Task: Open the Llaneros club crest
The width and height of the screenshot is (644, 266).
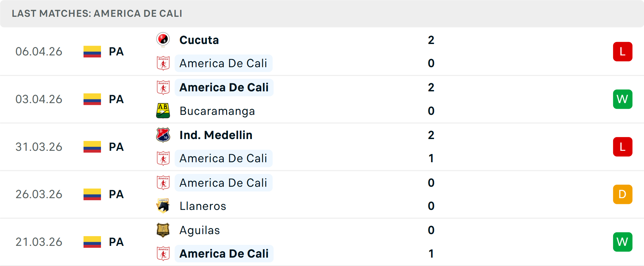Action: click(x=163, y=206)
